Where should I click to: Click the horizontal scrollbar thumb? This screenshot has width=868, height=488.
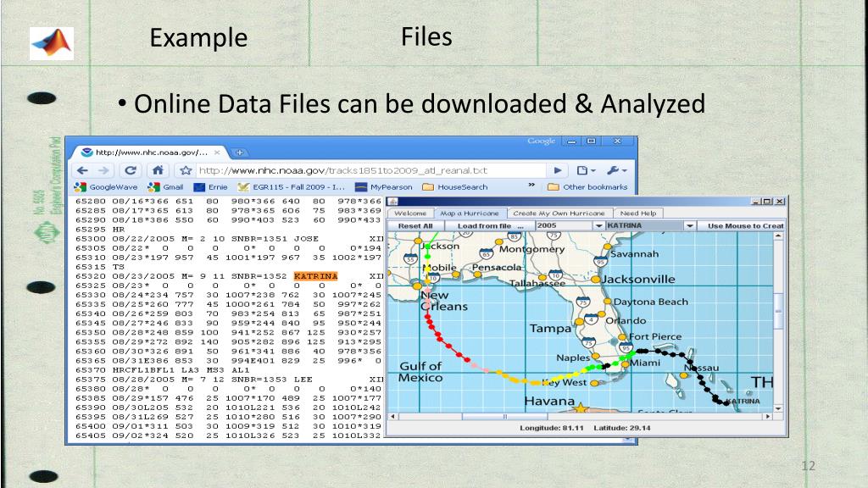[504, 416]
